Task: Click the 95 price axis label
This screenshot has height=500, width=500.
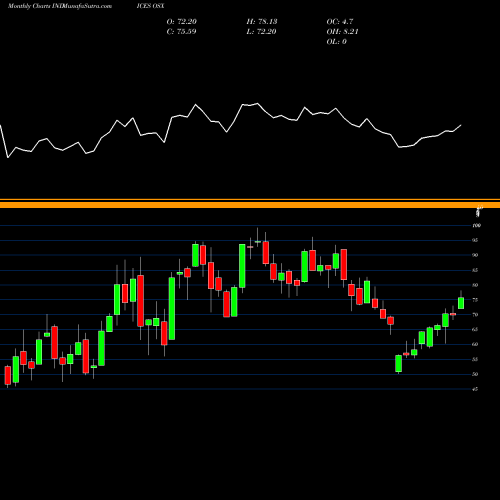Action: point(475,240)
